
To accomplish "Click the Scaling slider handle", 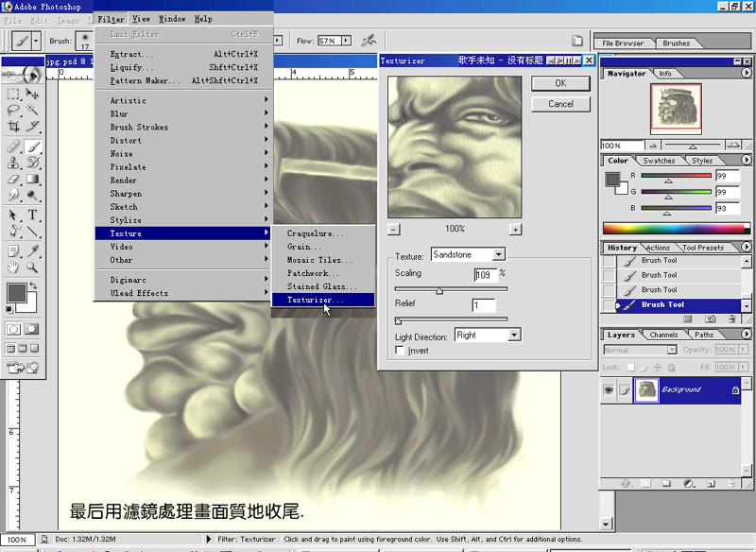I will point(439,291).
